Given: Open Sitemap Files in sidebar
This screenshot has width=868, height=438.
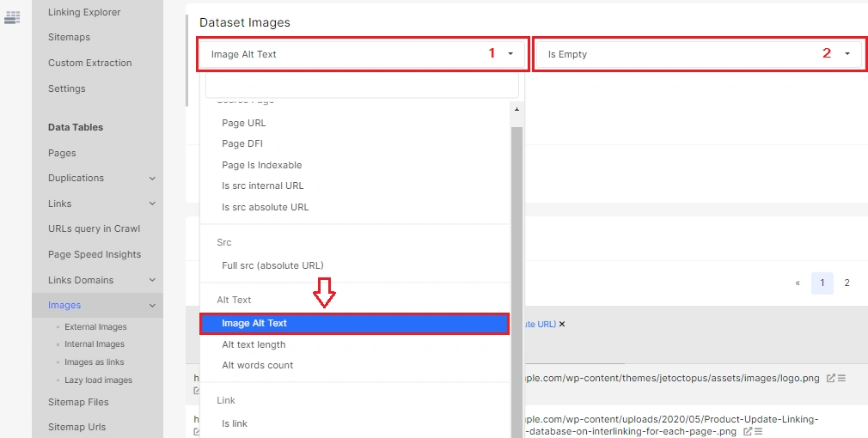Looking at the screenshot, I should coord(78,402).
